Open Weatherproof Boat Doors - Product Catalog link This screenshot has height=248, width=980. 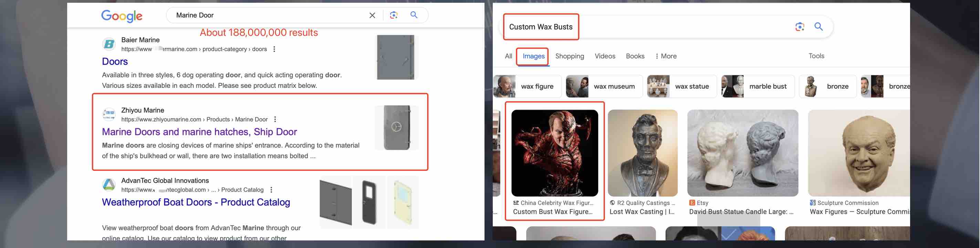coord(196,202)
